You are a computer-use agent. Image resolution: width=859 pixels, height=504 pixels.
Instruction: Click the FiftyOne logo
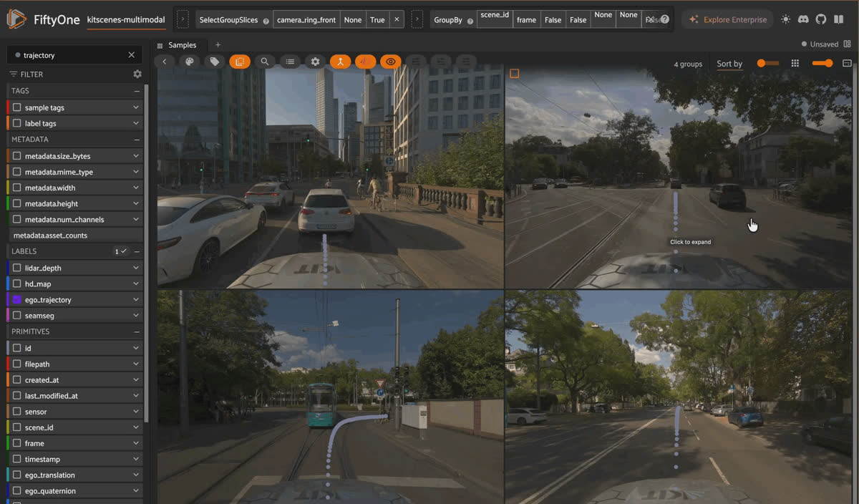pyautogui.click(x=16, y=19)
